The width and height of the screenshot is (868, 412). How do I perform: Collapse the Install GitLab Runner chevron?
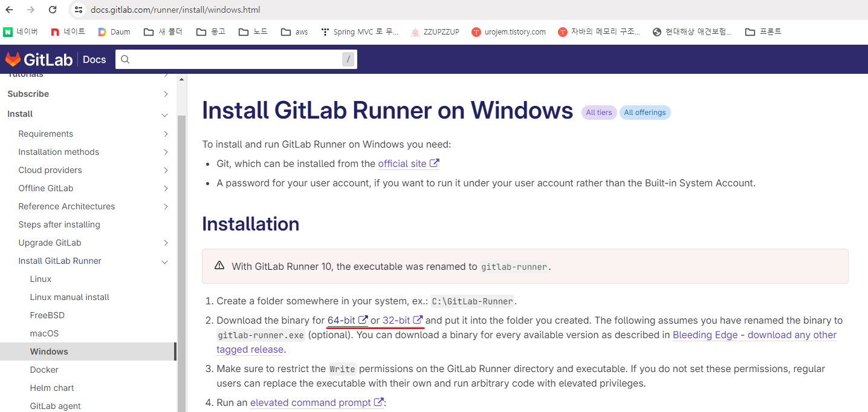pyautogui.click(x=164, y=261)
